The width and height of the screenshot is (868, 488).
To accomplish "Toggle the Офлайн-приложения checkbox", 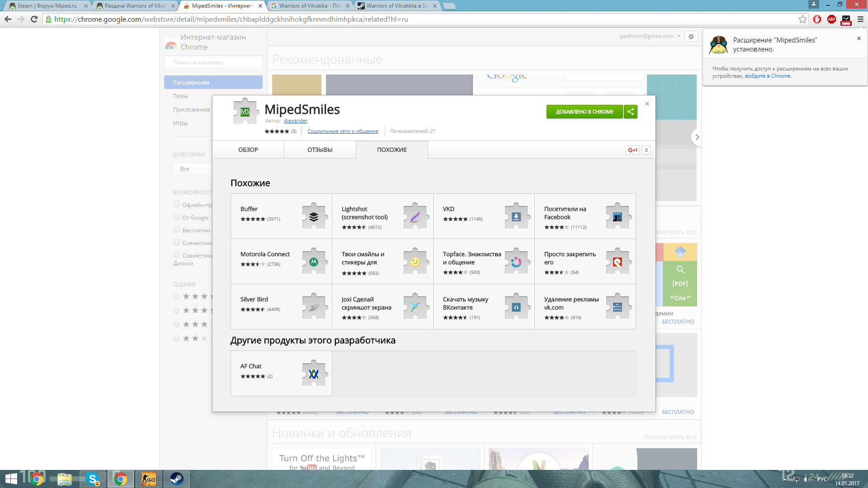I will coord(176,204).
